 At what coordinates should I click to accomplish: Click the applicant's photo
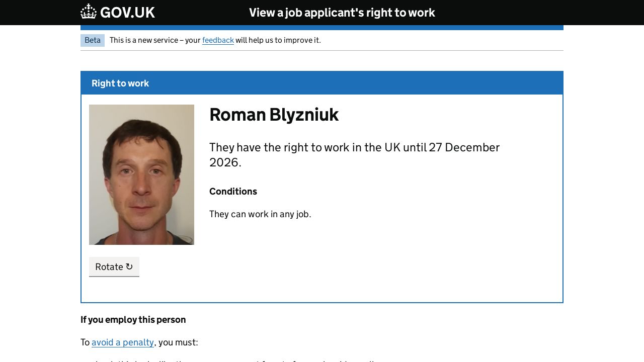141,174
